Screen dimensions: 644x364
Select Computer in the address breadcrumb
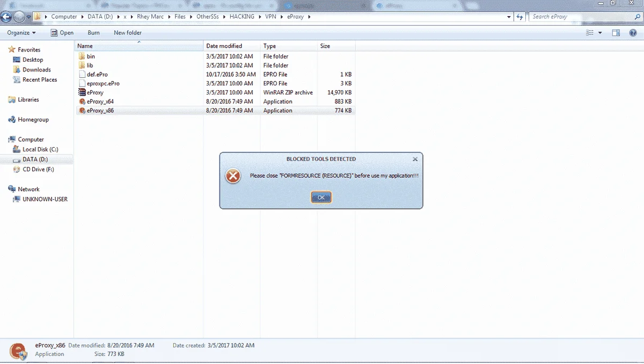pos(64,17)
